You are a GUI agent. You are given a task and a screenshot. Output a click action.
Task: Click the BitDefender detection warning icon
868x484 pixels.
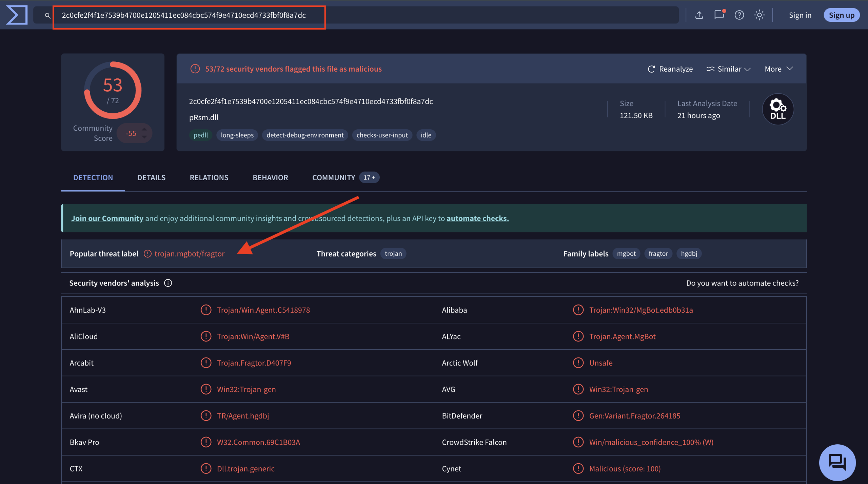click(578, 415)
